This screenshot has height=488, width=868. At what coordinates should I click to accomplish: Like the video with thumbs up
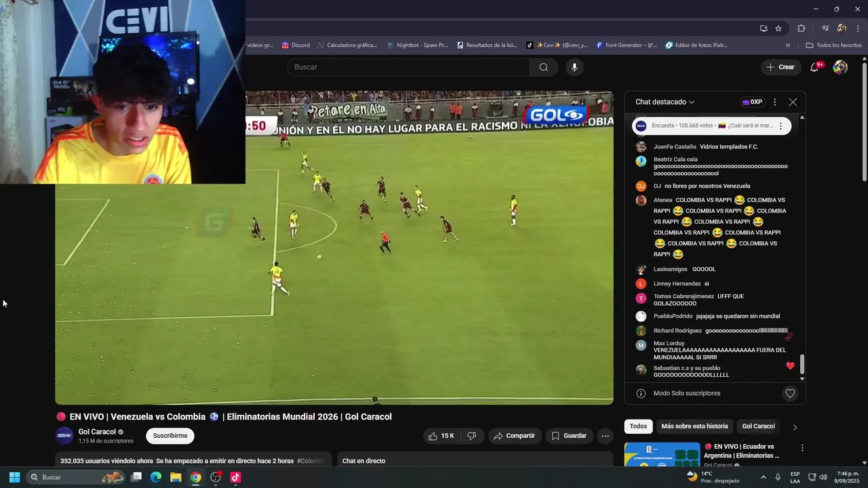pos(441,436)
